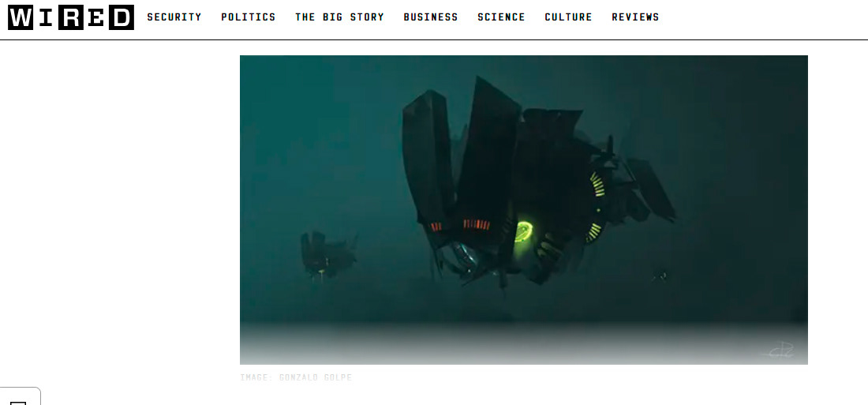This screenshot has width=868, height=405.
Task: Open the Politics section
Action: click(x=249, y=17)
